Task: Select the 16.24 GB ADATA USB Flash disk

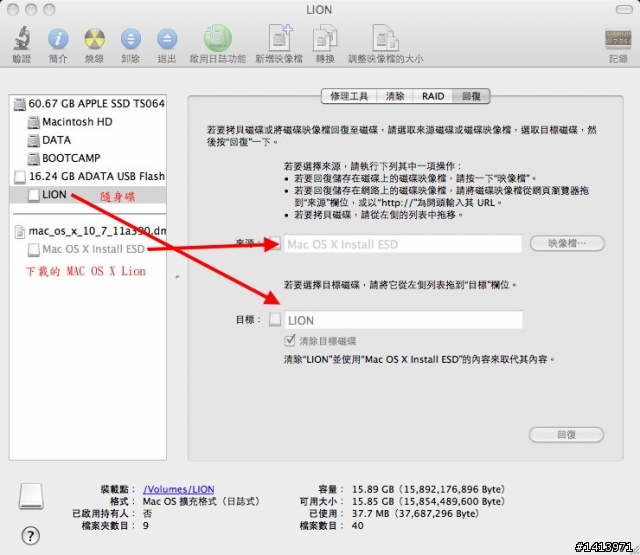Action: [x=88, y=176]
